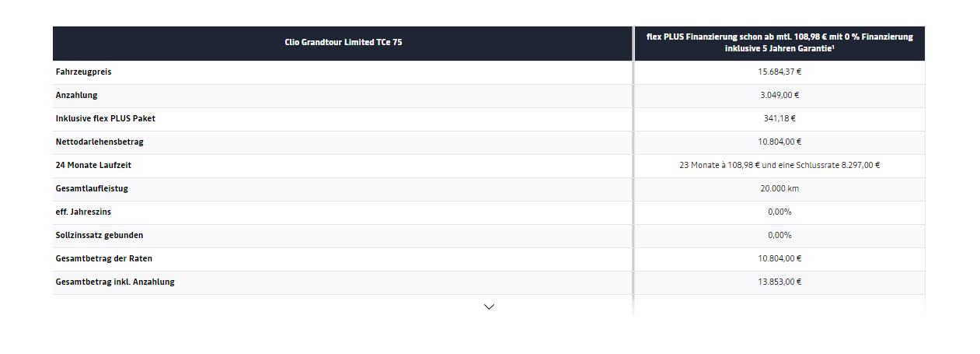Select the Nettodarlehensbetrag row label
980x354 pixels.
click(99, 142)
